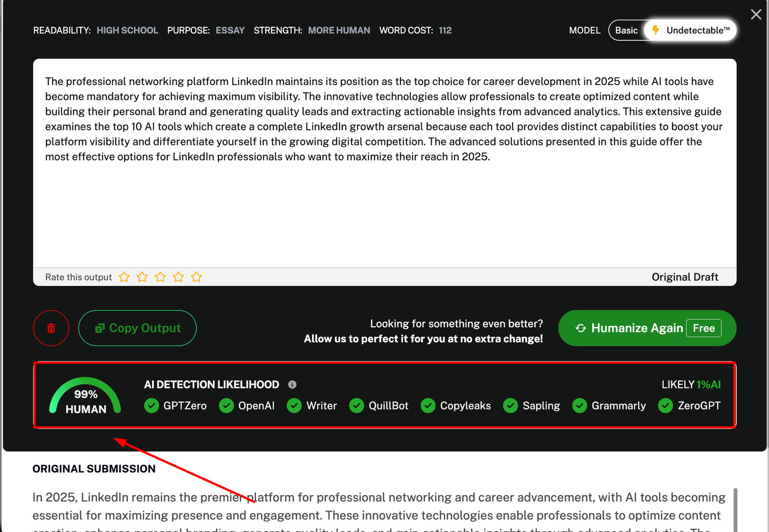Click the fifth rating star
This screenshot has height=532, width=769.
[197, 277]
